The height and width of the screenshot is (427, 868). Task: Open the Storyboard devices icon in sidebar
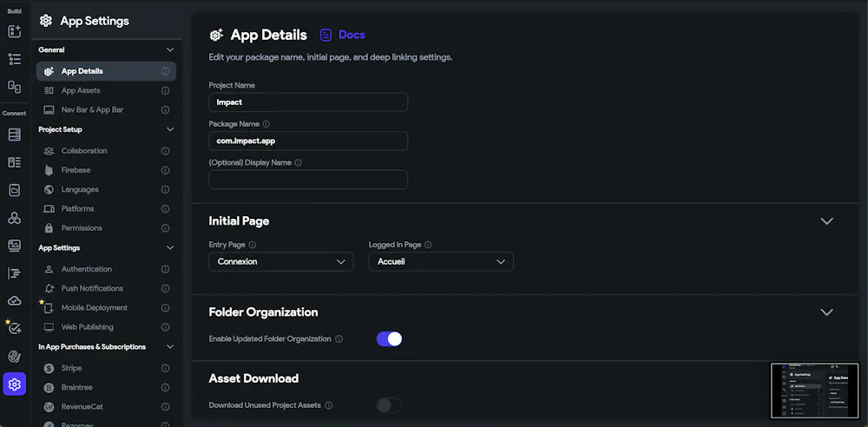tap(15, 87)
